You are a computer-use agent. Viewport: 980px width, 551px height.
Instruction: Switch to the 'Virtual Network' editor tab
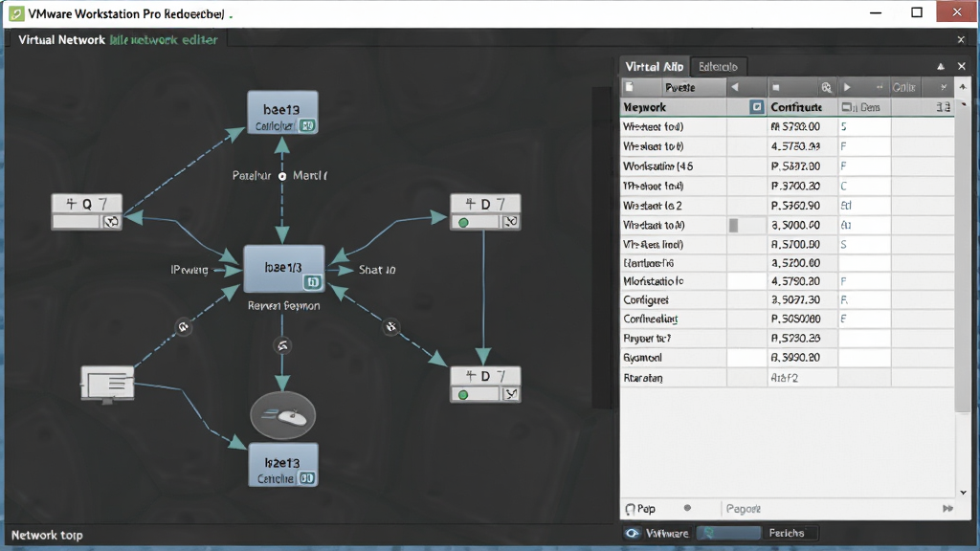[x=118, y=40]
